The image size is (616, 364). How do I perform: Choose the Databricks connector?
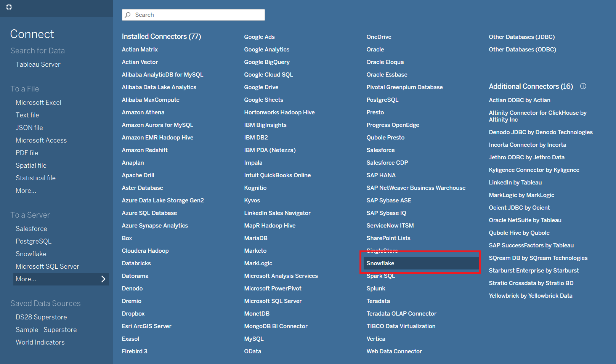(x=136, y=263)
